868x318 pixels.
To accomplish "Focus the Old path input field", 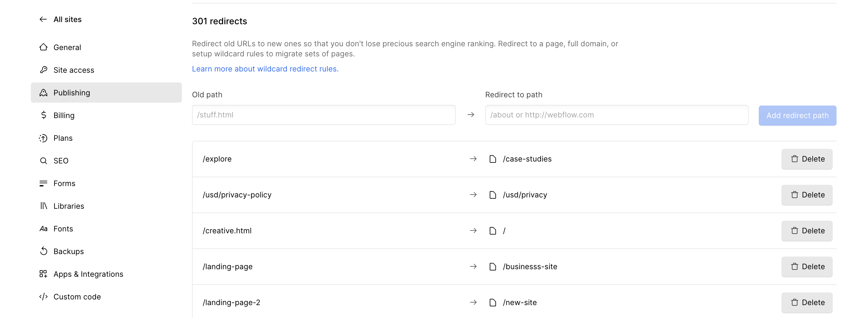I will [324, 115].
